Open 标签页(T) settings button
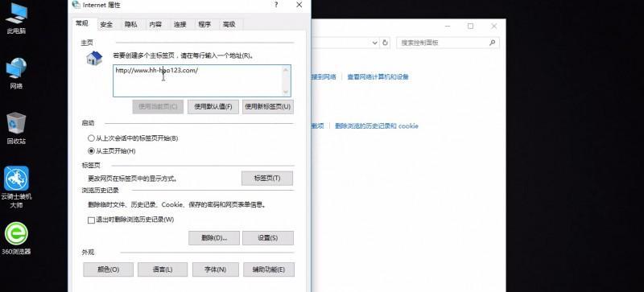644x292 pixels. (267, 179)
